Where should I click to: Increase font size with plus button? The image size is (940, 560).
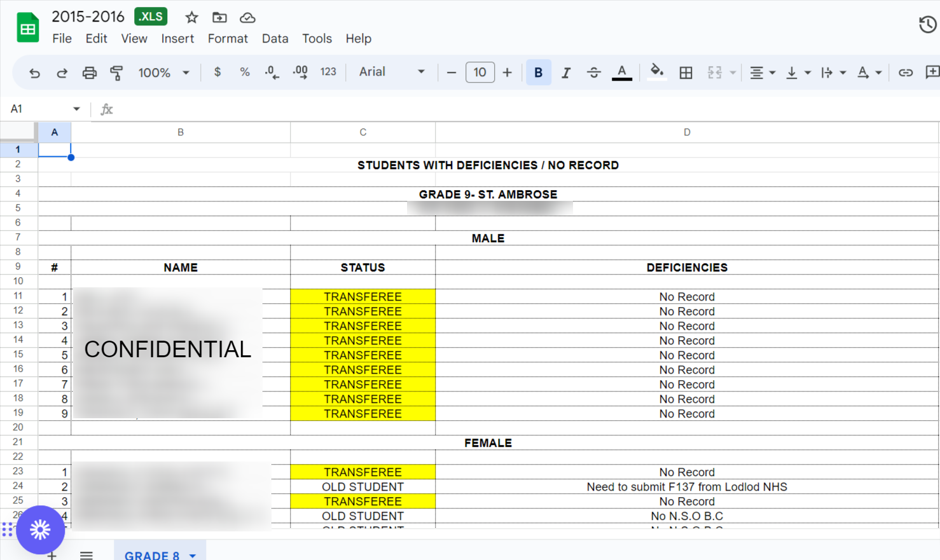click(x=507, y=72)
